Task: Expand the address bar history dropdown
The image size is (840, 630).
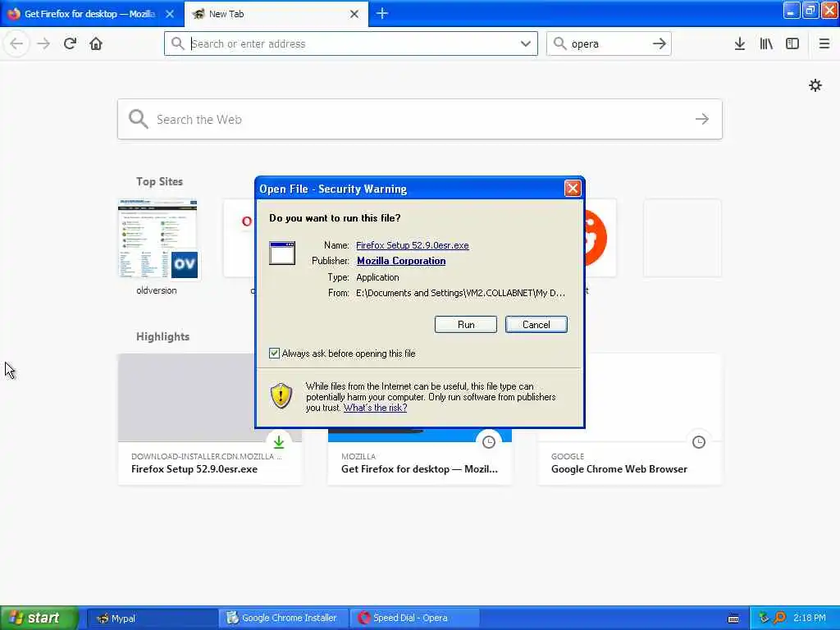Action: pyautogui.click(x=526, y=43)
